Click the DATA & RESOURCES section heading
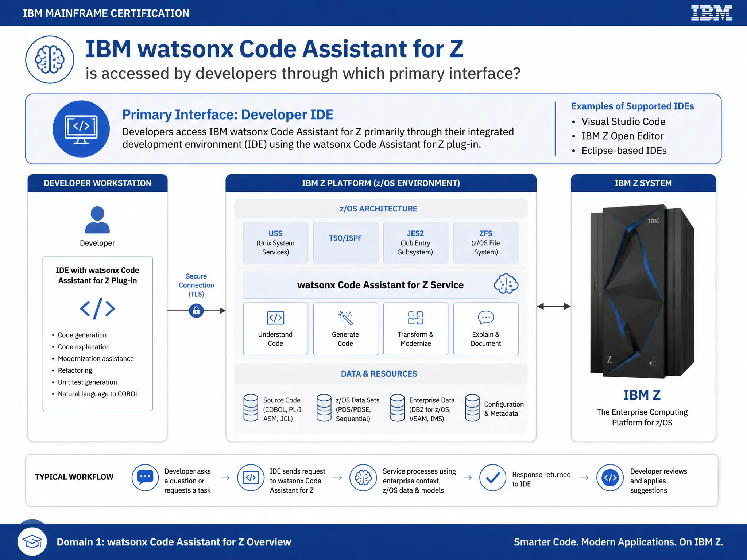 click(379, 374)
